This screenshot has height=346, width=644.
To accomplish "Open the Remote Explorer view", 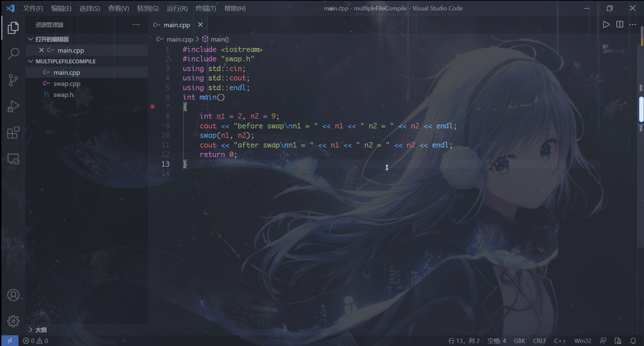I will click(x=13, y=159).
